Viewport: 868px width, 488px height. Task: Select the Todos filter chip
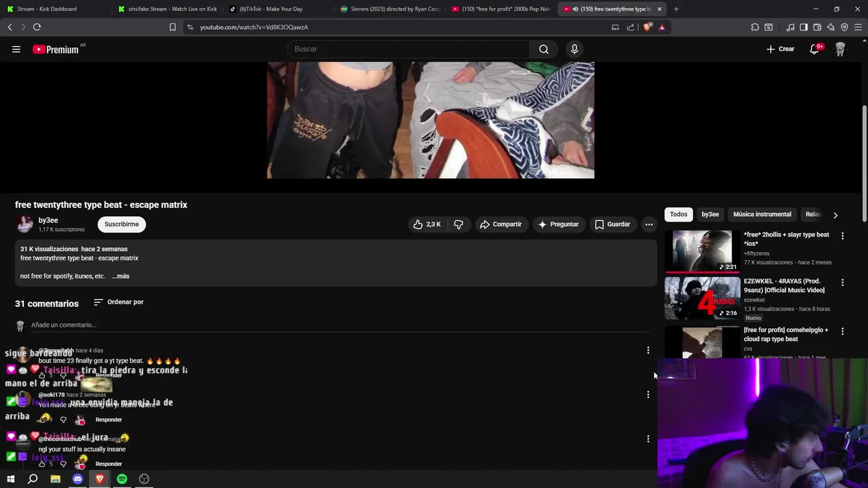coord(678,214)
